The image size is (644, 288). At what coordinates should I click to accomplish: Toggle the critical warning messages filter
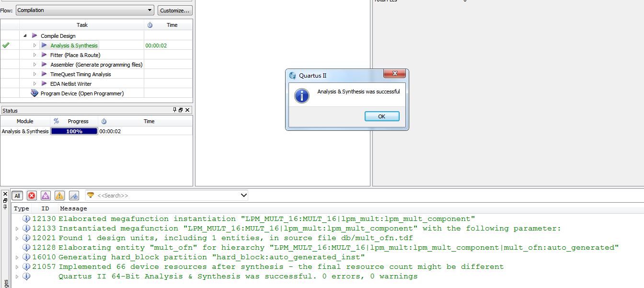click(x=46, y=196)
